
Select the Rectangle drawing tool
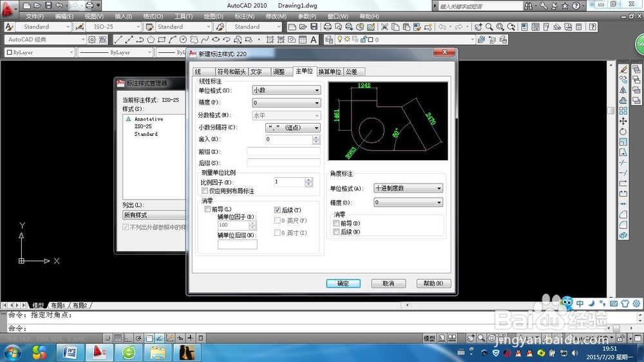(x=162, y=39)
